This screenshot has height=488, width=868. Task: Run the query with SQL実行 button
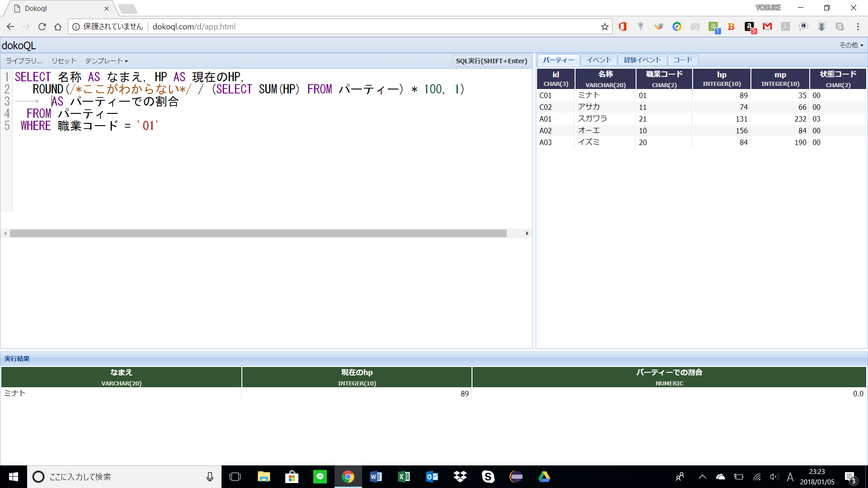491,61
